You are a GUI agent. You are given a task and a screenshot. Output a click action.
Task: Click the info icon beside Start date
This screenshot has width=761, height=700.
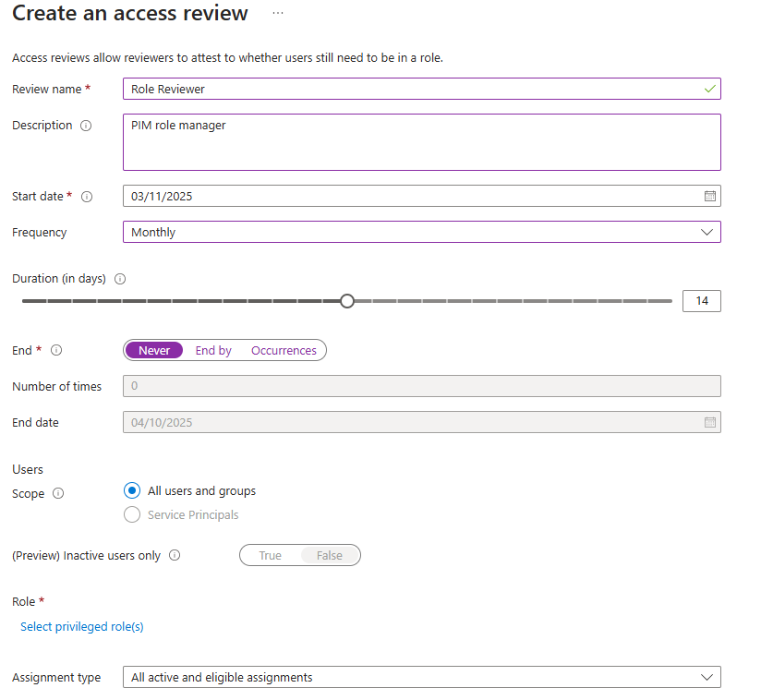pyautogui.click(x=87, y=197)
